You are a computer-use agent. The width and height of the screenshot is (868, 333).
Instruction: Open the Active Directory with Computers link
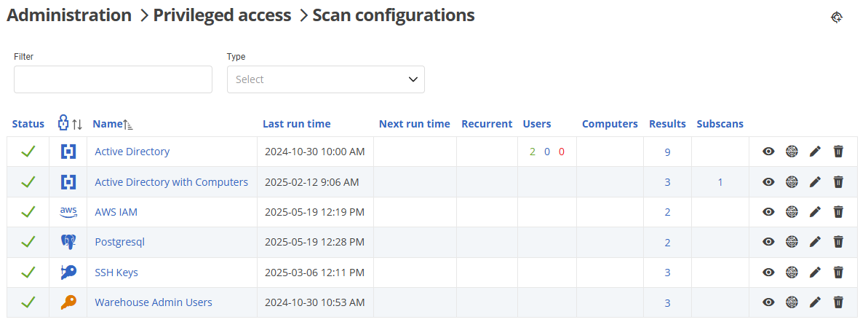point(171,182)
